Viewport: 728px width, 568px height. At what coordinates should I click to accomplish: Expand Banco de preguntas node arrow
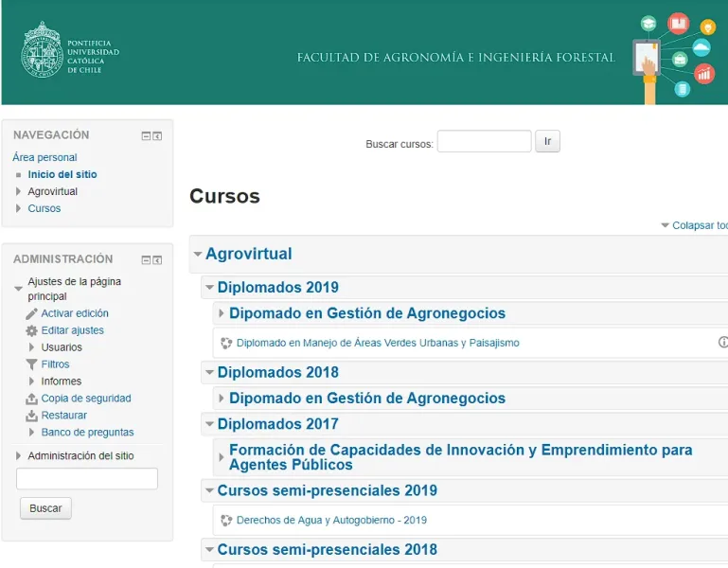31,433
